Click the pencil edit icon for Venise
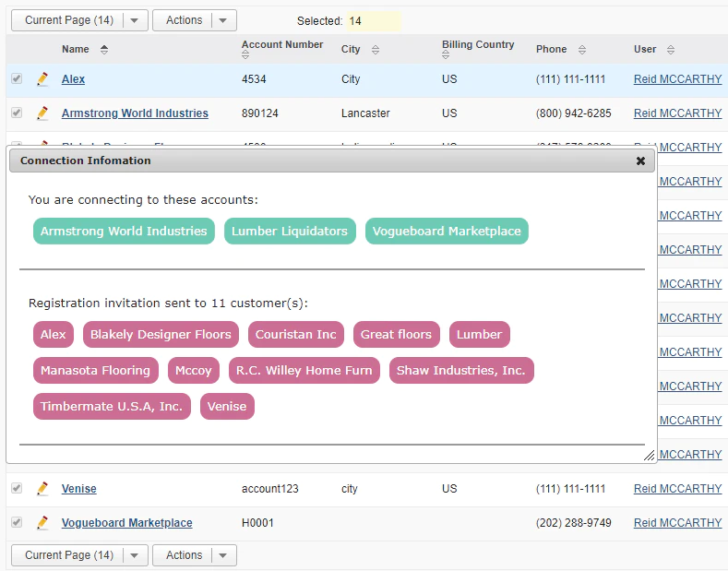The image size is (728, 571). (42, 488)
